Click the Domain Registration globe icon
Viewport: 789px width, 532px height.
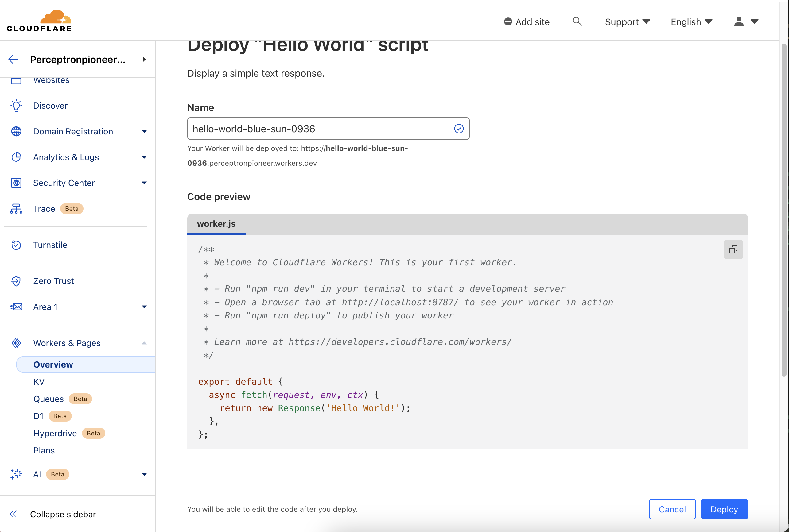[x=16, y=131]
